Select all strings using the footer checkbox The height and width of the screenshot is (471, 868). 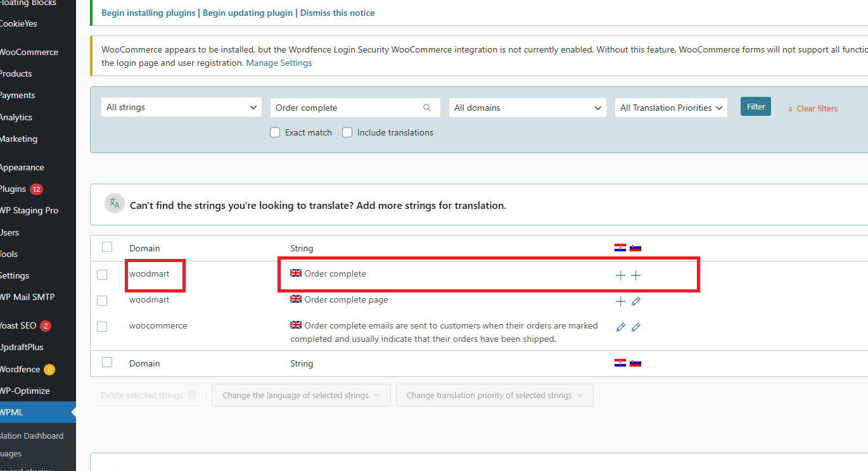(107, 362)
